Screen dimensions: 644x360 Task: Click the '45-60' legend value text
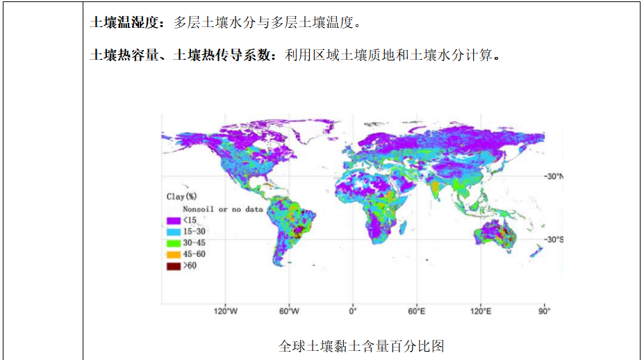194,254
